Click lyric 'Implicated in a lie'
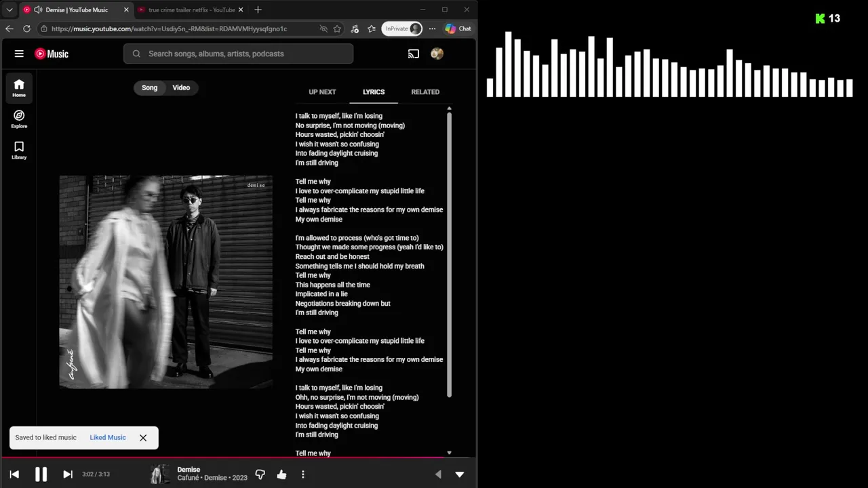The image size is (868, 488). point(321,294)
